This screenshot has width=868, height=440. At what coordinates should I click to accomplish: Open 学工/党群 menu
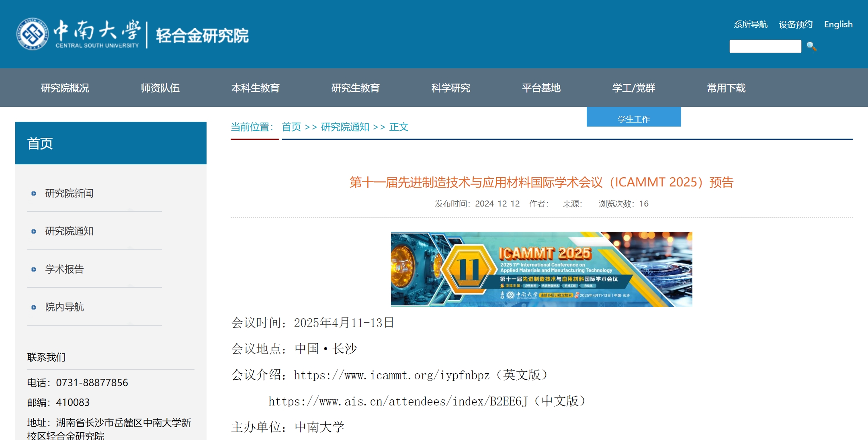633,88
